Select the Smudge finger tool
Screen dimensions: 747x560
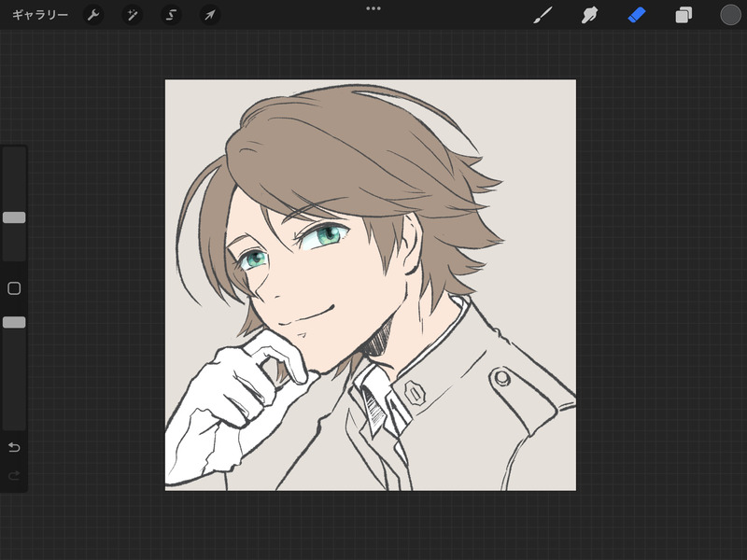point(590,15)
